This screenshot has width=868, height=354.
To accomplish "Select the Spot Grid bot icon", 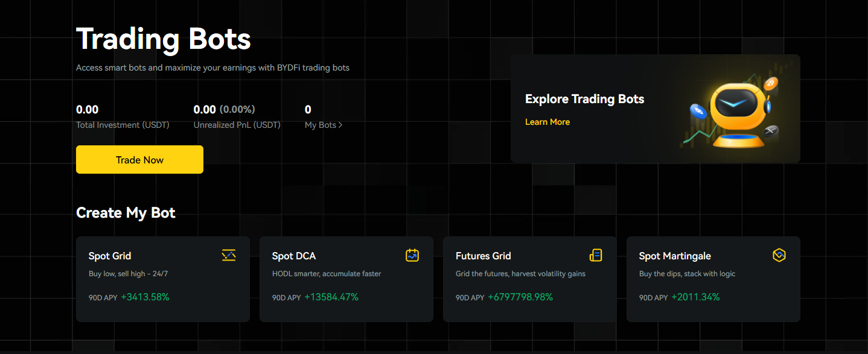I will coord(229,255).
